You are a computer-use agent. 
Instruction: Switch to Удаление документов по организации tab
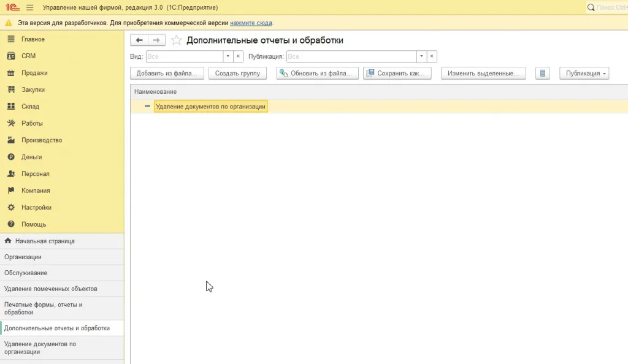62,347
